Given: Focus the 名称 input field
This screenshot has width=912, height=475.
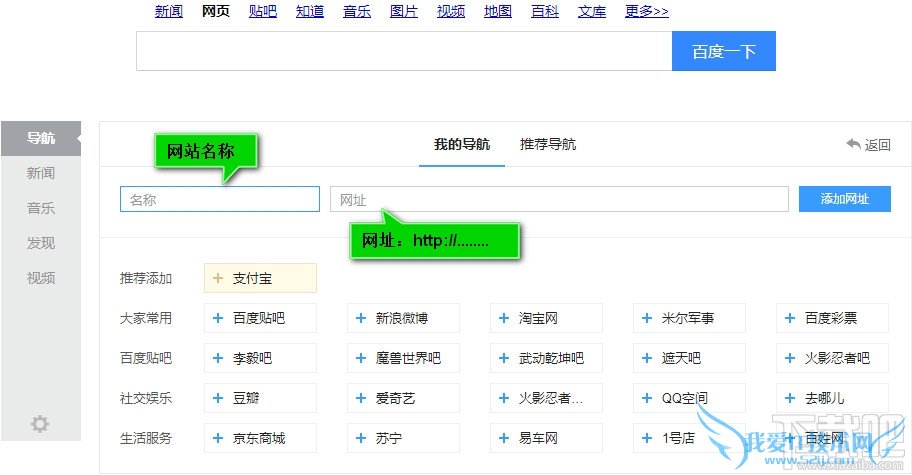Looking at the screenshot, I should [220, 199].
